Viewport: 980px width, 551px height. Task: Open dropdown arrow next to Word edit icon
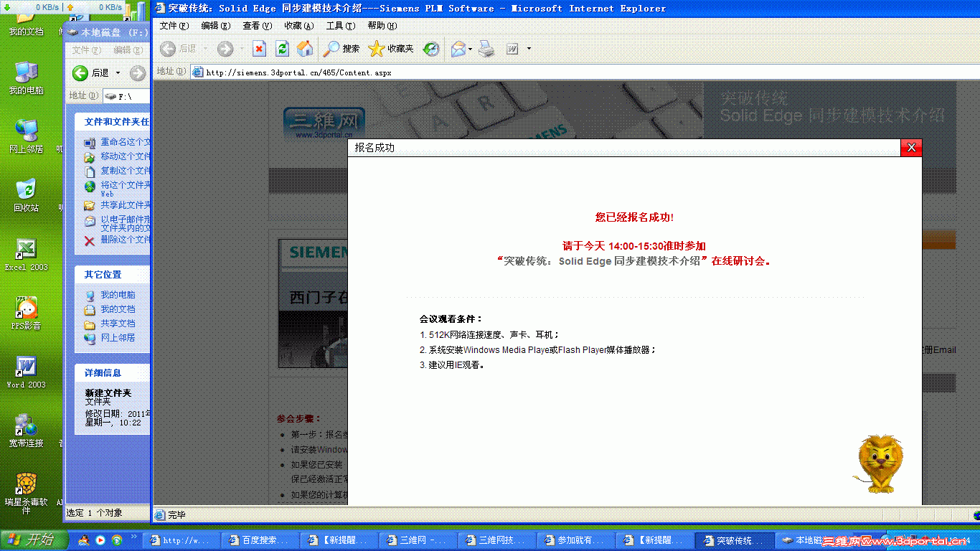pyautogui.click(x=529, y=49)
